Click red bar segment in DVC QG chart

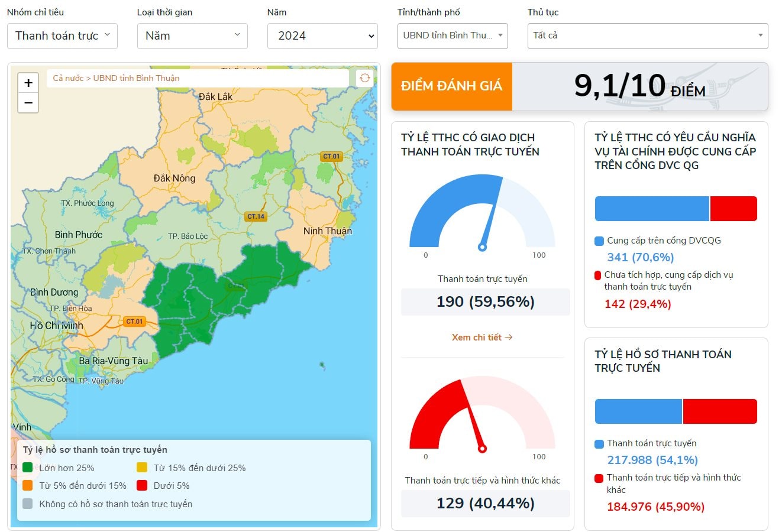tap(733, 209)
